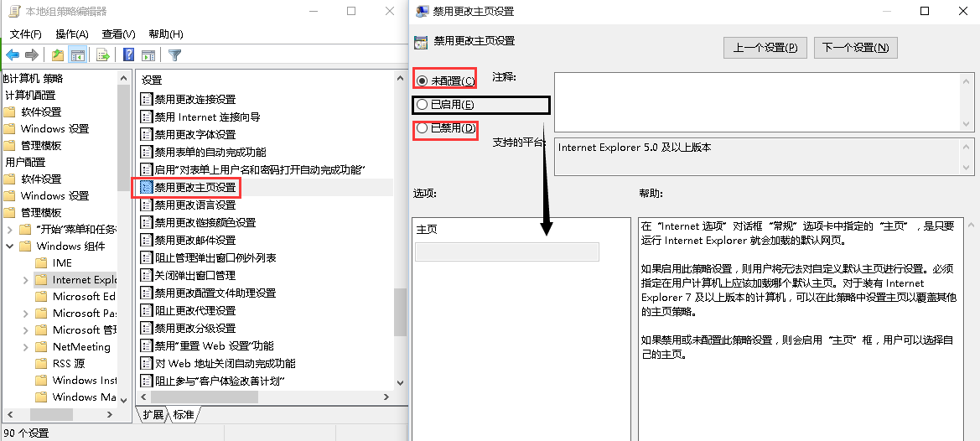The image size is (980, 441).
Task: Select the 未配置(C) radio button
Action: tap(422, 80)
